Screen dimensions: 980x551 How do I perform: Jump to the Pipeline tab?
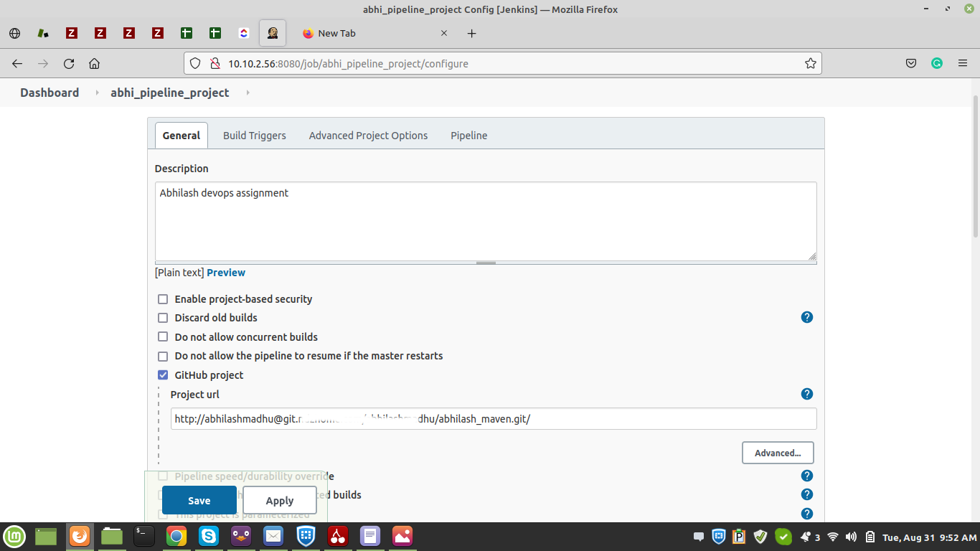[469, 135]
